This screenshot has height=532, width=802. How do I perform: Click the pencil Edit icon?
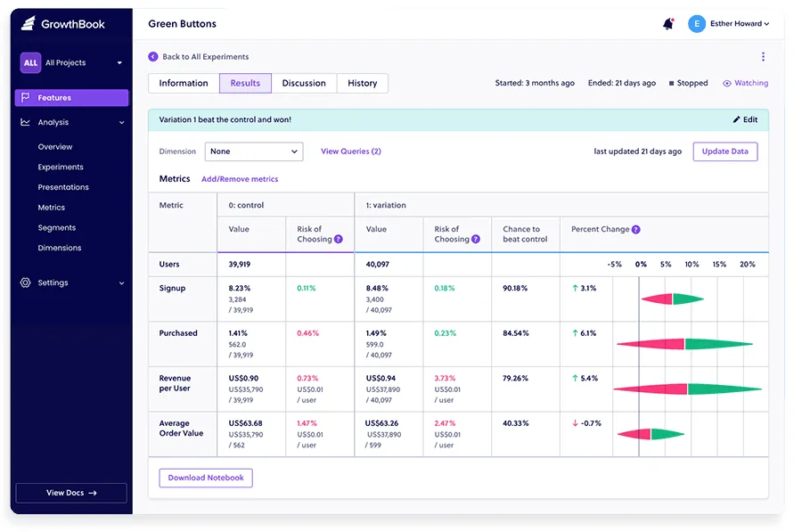pyautogui.click(x=737, y=119)
